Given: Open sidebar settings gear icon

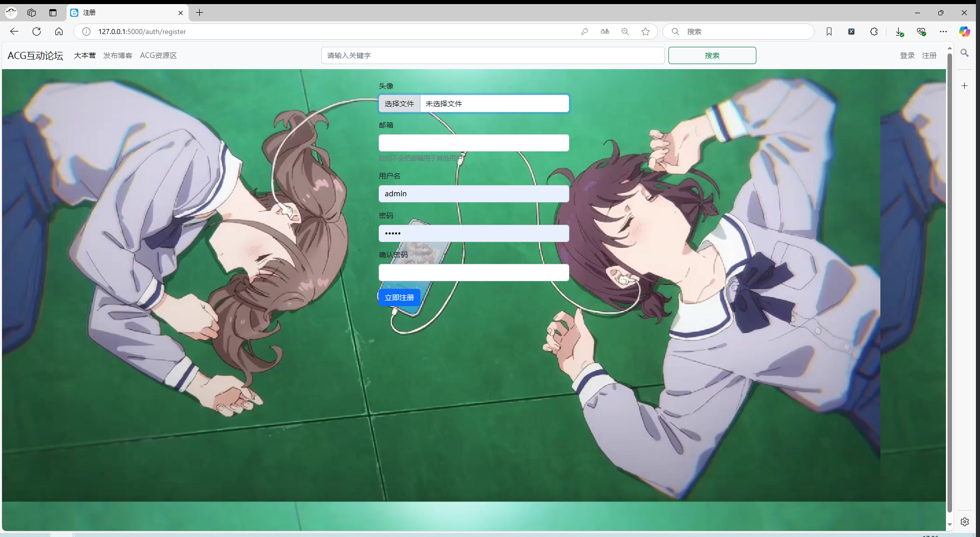Looking at the screenshot, I should coord(964,522).
